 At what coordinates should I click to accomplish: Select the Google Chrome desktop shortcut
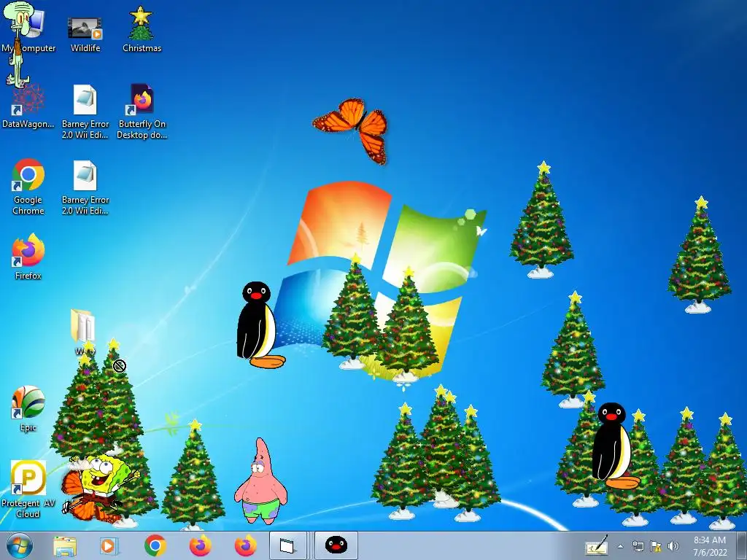point(28,187)
